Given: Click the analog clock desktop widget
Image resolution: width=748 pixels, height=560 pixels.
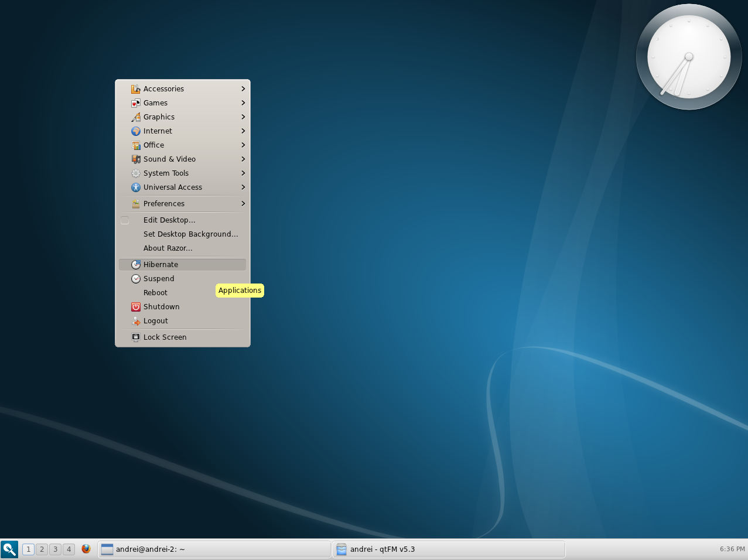Looking at the screenshot, I should [x=689, y=57].
